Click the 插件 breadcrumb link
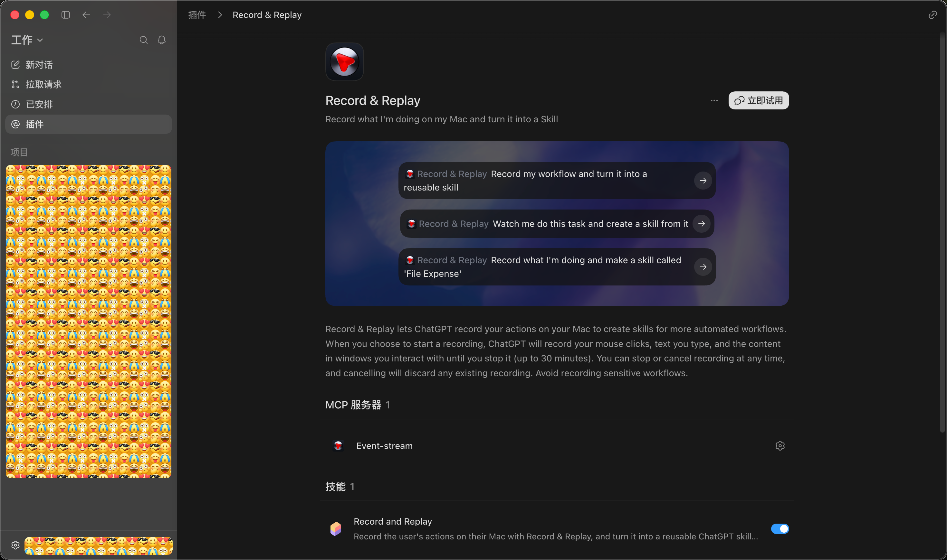 [197, 15]
